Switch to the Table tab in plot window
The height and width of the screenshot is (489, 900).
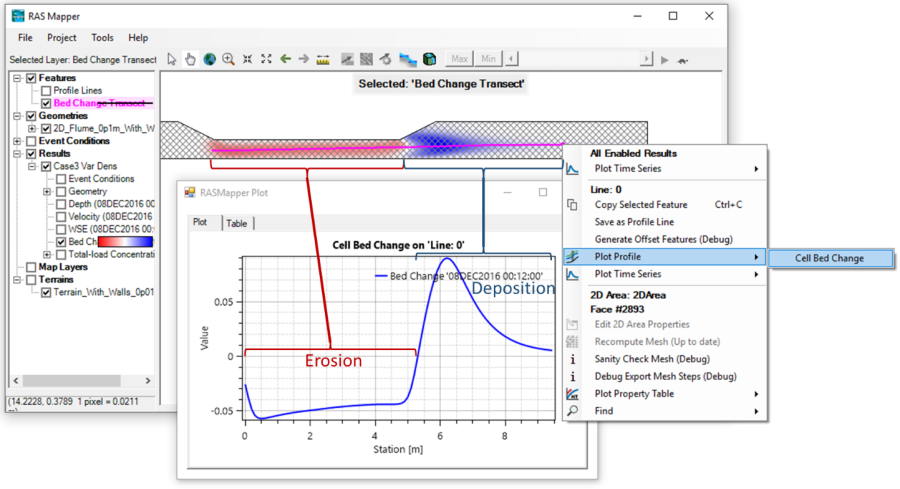(x=236, y=223)
